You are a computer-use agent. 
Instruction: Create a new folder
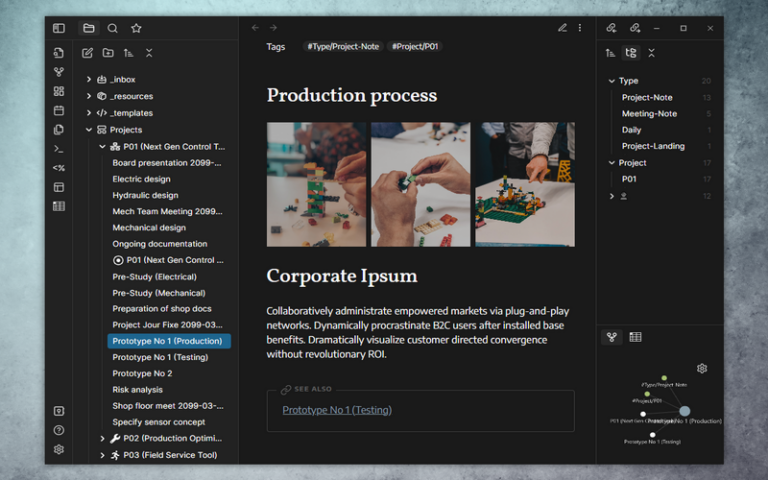[108, 53]
